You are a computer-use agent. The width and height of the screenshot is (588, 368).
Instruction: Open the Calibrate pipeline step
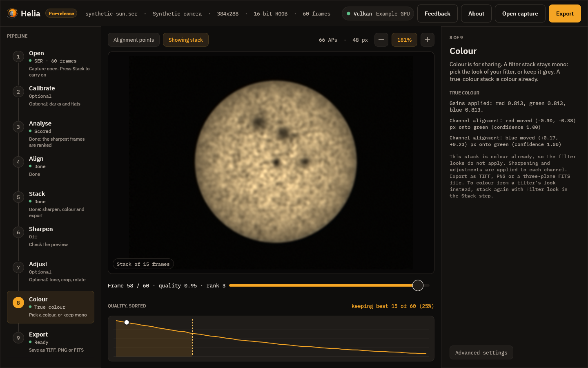pyautogui.click(x=51, y=96)
